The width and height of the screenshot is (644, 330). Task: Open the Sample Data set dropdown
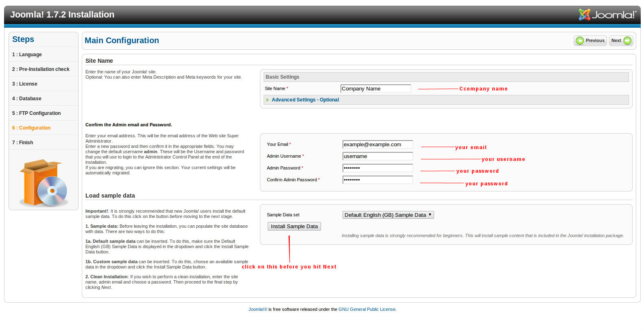pyautogui.click(x=388, y=215)
